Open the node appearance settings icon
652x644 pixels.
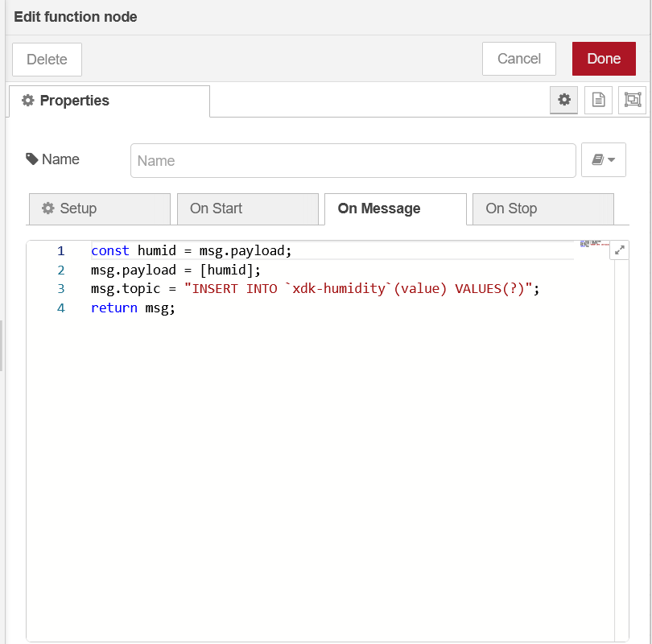633,100
